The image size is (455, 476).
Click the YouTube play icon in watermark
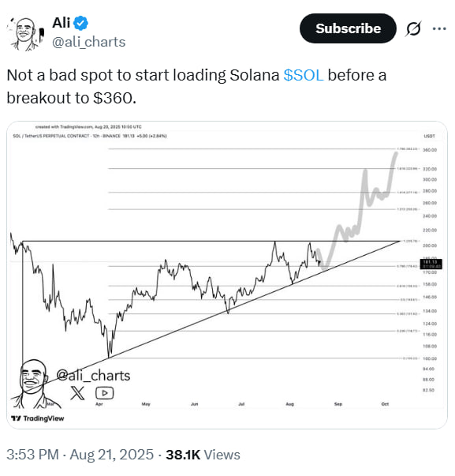105,393
